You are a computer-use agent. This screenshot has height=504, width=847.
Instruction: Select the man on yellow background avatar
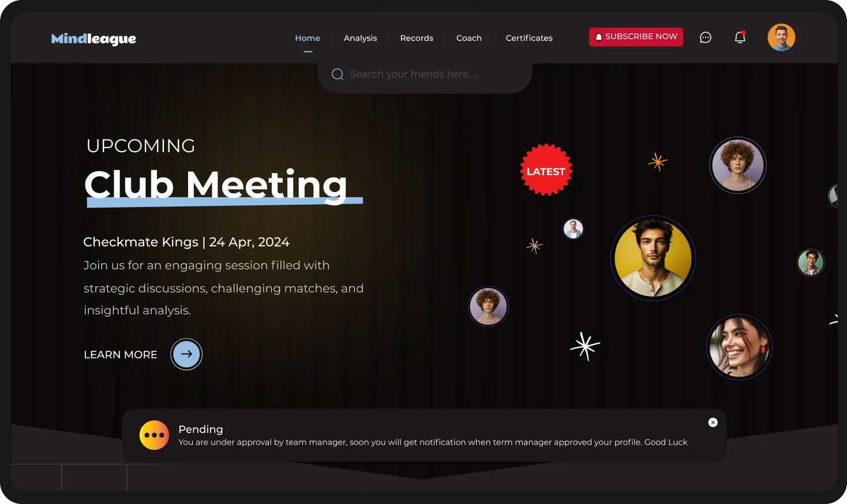(653, 258)
